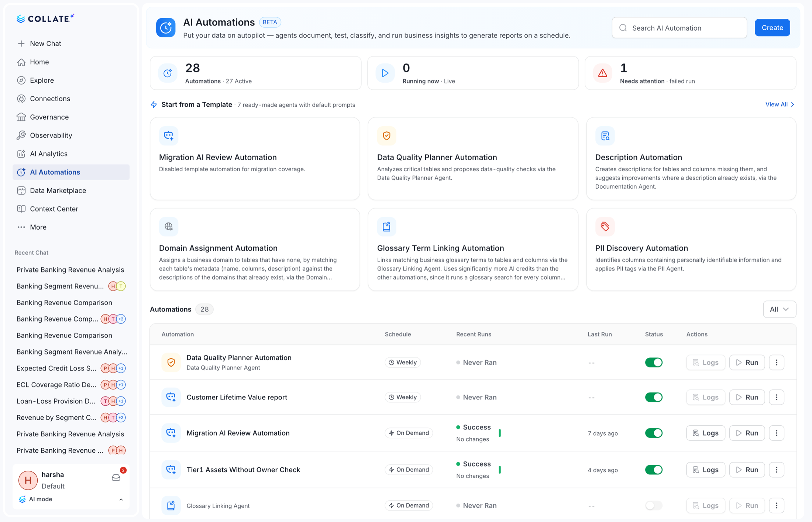Screen dimensions: 812x522
Task: Open the notifications inbox icon
Action: (x=116, y=478)
